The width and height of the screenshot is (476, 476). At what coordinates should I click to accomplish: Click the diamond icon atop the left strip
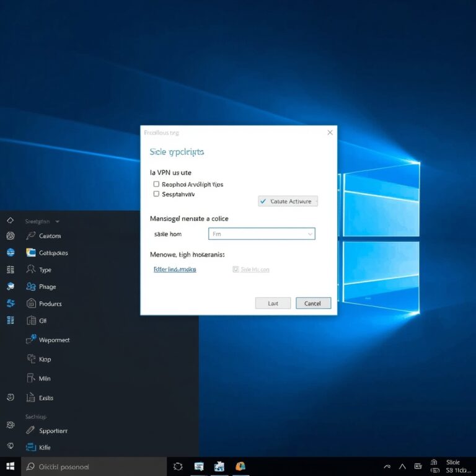pyautogui.click(x=11, y=220)
